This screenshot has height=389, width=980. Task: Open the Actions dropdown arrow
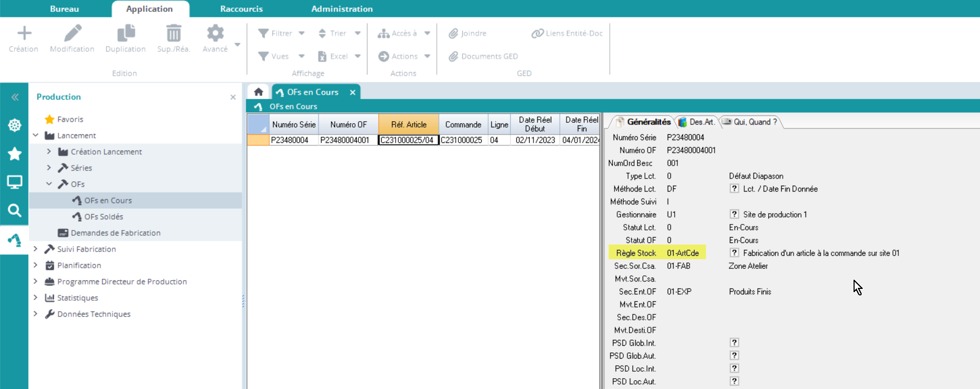pos(428,56)
